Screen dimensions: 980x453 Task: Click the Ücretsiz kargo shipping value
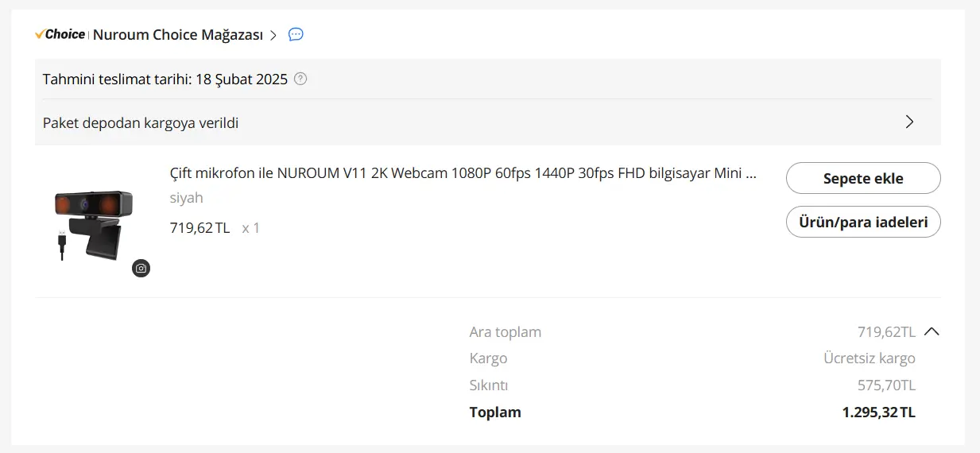[x=870, y=358]
